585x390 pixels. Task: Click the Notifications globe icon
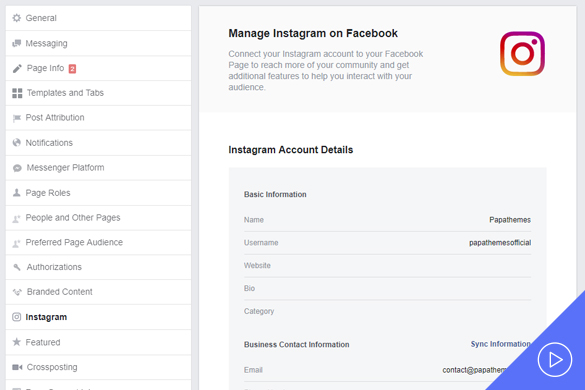[16, 143]
